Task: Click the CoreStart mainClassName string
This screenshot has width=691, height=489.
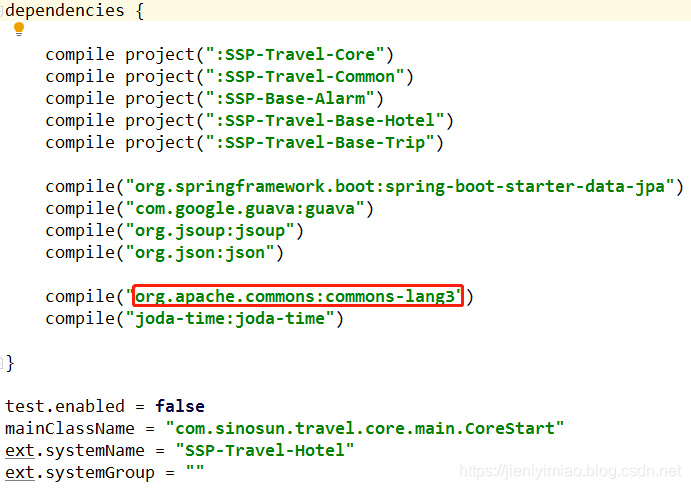Action: click(x=365, y=428)
